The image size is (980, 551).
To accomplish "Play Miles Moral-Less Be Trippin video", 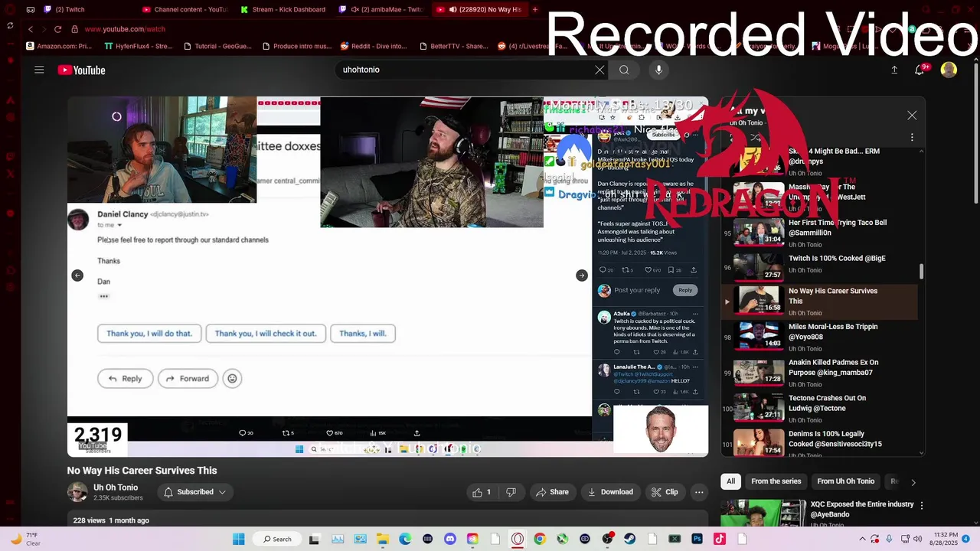I will tap(821, 337).
